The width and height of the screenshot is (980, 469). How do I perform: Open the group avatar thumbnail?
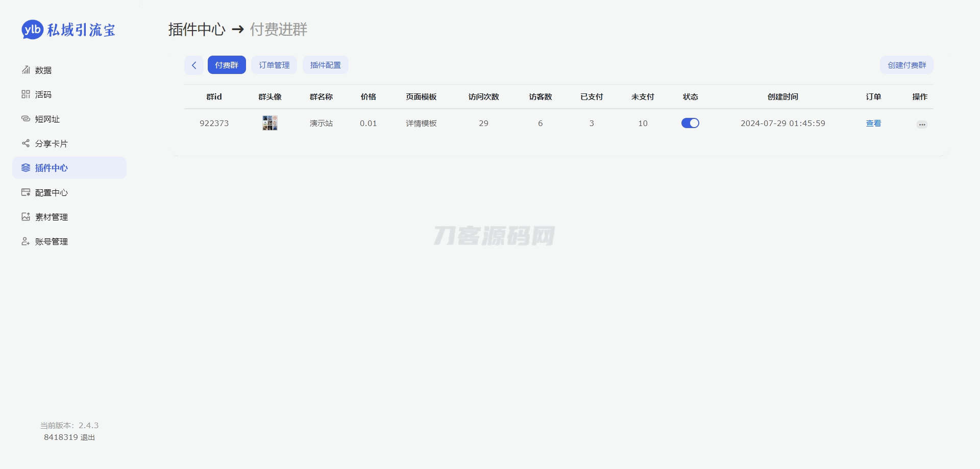[270, 123]
